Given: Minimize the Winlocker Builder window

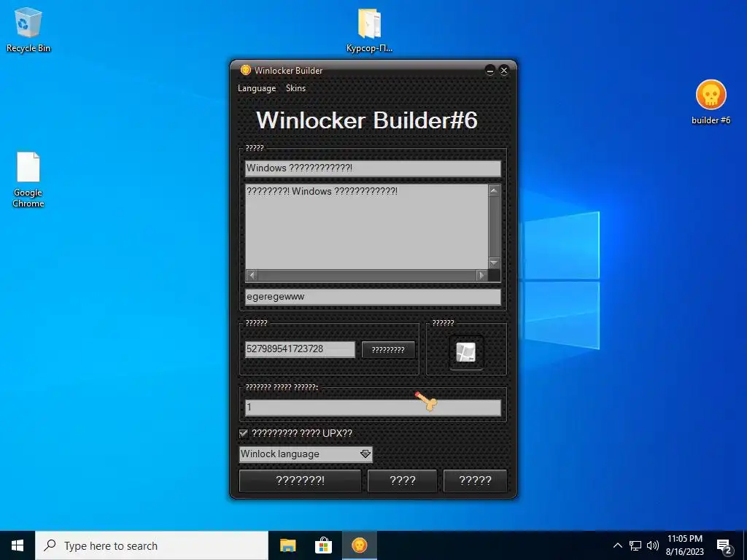Looking at the screenshot, I should tap(489, 71).
